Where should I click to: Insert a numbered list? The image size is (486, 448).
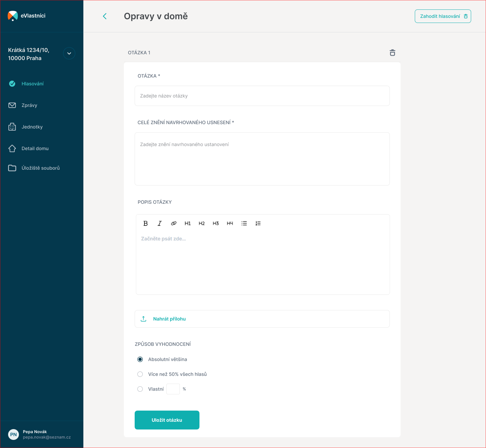(x=258, y=223)
